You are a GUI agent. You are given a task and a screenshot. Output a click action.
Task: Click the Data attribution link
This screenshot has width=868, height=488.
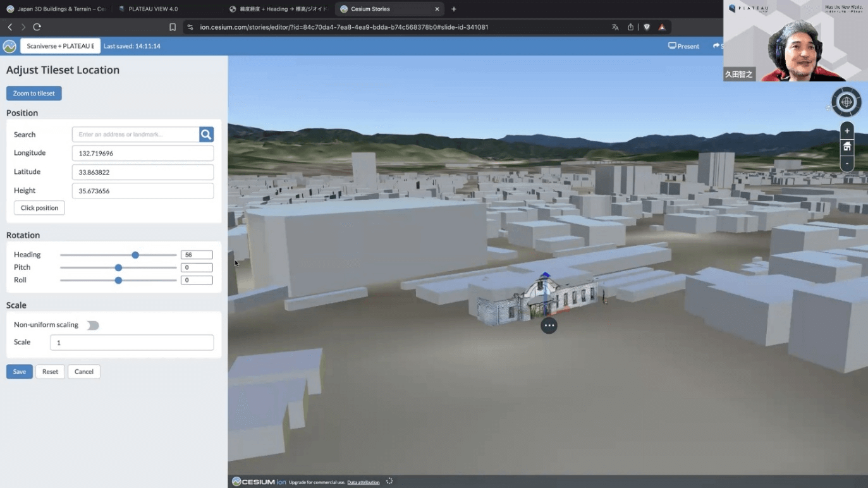pyautogui.click(x=364, y=482)
